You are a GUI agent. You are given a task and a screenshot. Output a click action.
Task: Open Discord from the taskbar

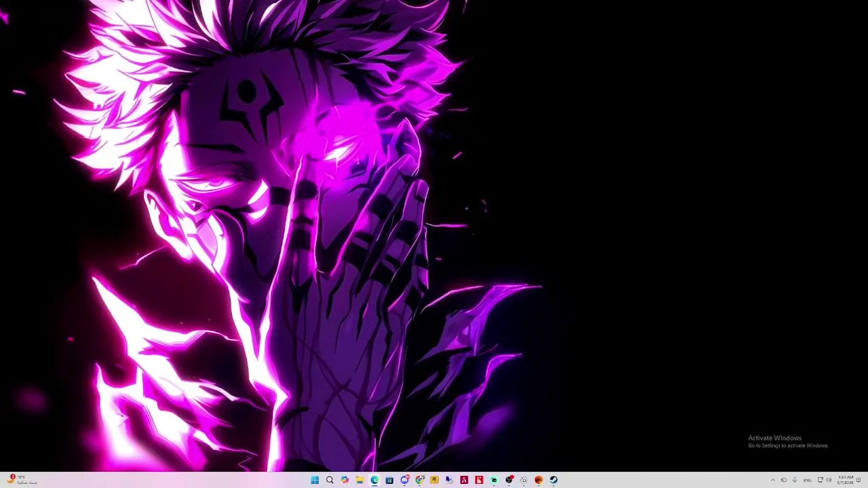(x=405, y=480)
